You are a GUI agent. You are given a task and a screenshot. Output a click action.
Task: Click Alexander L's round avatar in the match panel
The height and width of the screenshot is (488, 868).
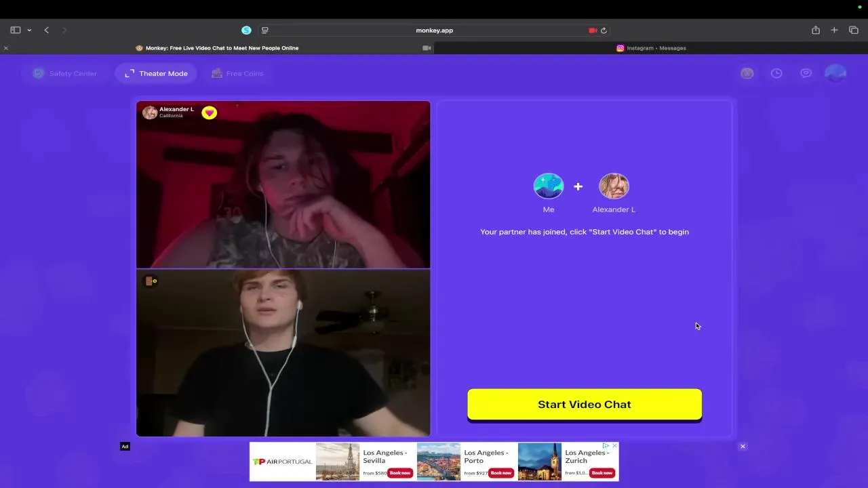click(614, 186)
